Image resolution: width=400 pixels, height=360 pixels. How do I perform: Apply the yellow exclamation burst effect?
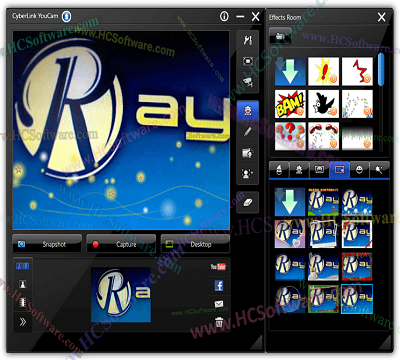point(323,71)
